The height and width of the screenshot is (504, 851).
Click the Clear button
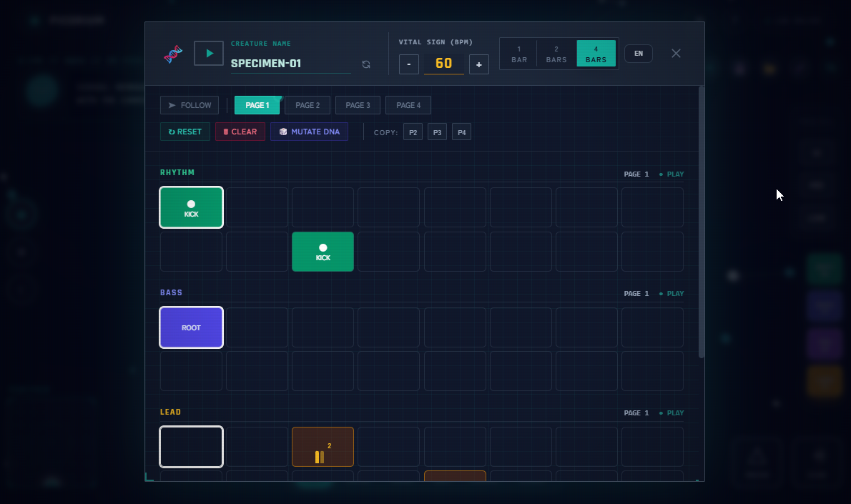tap(240, 132)
